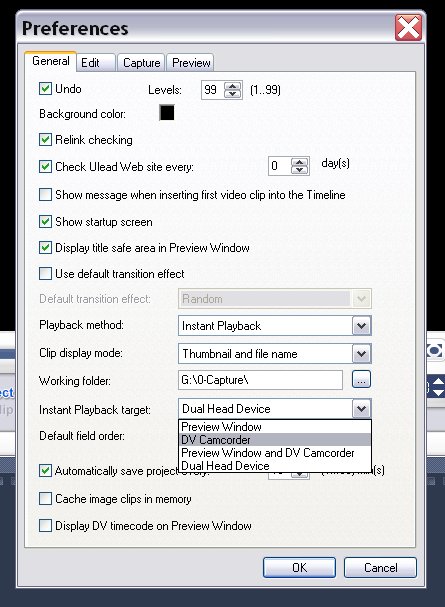Click the browse button for Working folder
445x607 pixels.
[x=361, y=379]
